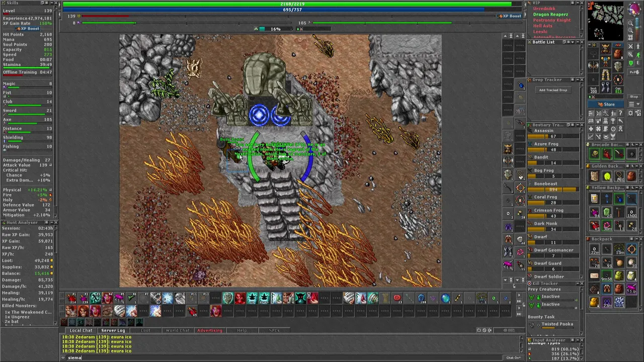Click the parchment item in Yellow Backpack
Image resolution: width=644 pixels, height=362 pixels.
tap(594, 198)
